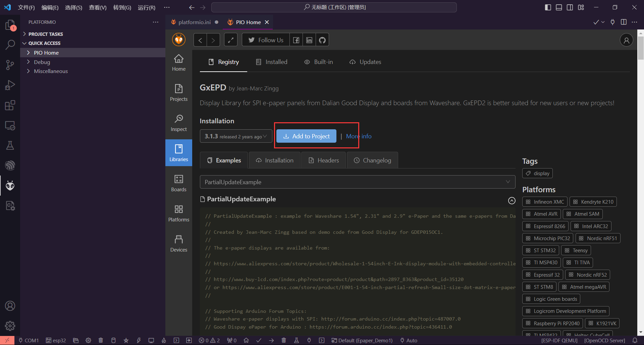Screen dimensions: 644x345
Task: Expand the Debug tree item
Action: pyautogui.click(x=93, y=62)
